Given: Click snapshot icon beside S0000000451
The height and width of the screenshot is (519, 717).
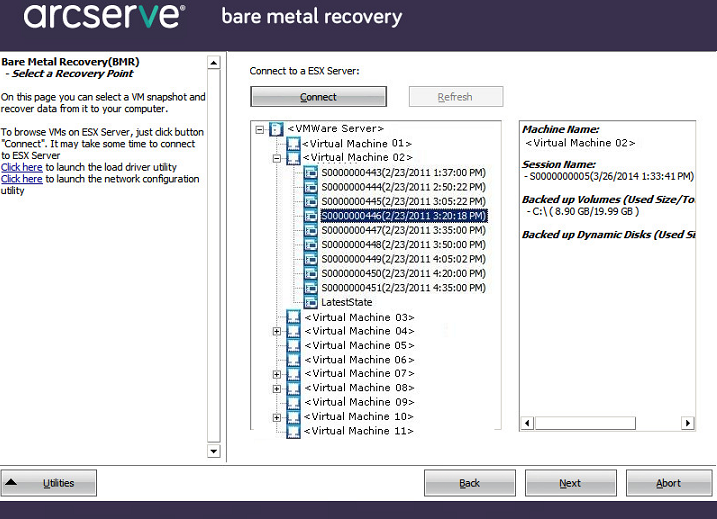Looking at the screenshot, I should (310, 288).
